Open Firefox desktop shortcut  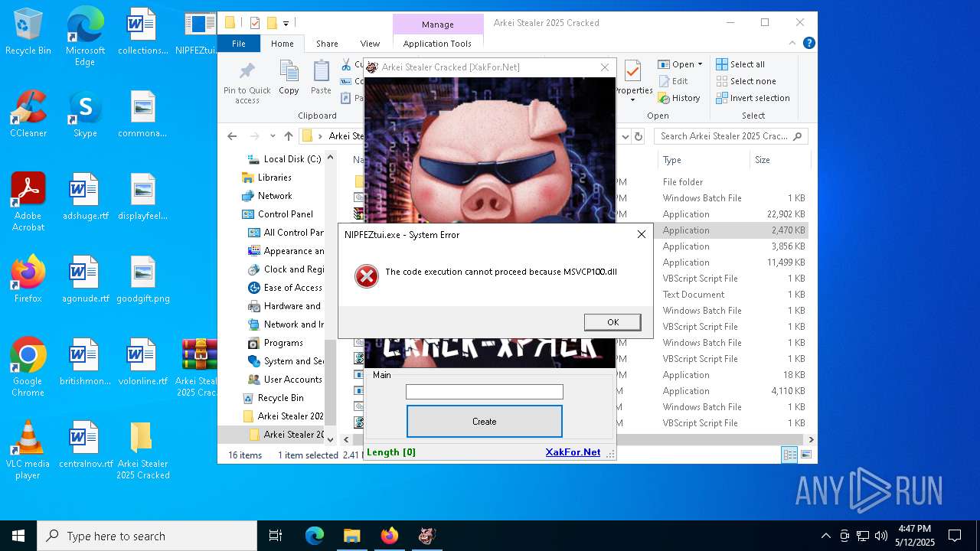[28, 279]
